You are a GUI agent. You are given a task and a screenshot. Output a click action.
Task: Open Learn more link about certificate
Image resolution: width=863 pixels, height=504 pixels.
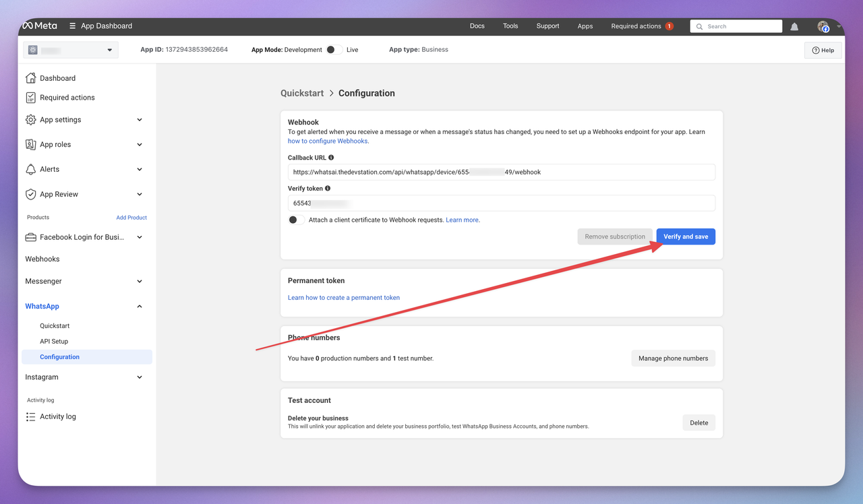[x=462, y=220]
